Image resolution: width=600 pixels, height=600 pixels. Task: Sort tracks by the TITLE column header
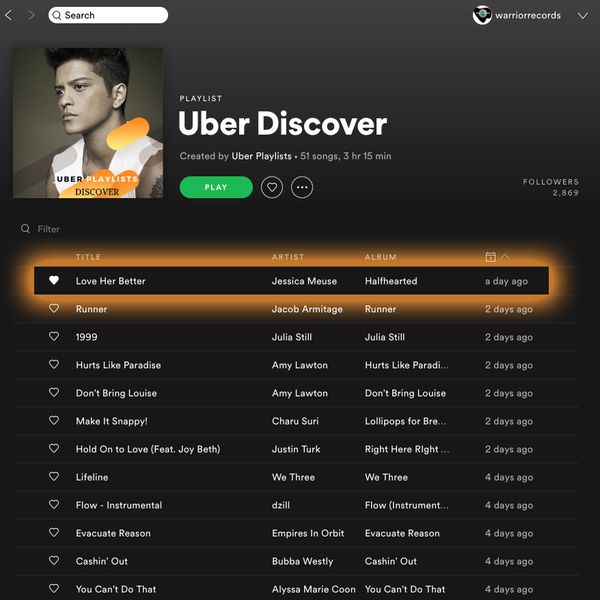(x=88, y=257)
